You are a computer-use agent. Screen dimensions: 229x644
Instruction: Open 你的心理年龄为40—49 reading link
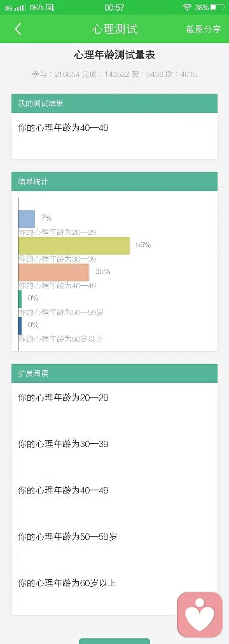(x=64, y=490)
